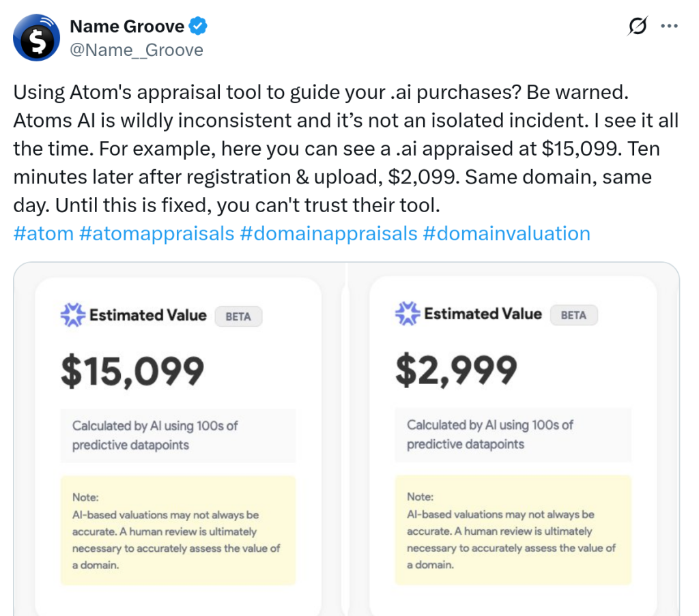Click the #atomappraisals hashtag
This screenshot has width=699, height=616.
[x=156, y=233]
